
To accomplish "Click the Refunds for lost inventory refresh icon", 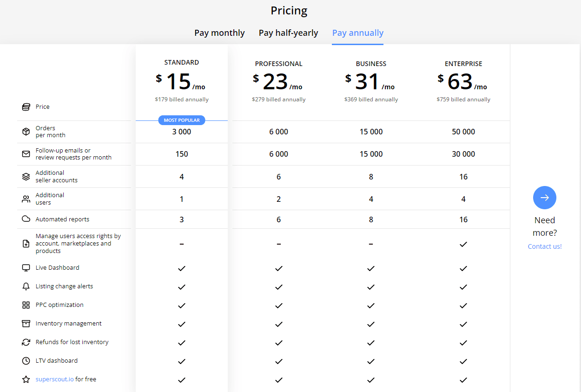I will [x=26, y=342].
